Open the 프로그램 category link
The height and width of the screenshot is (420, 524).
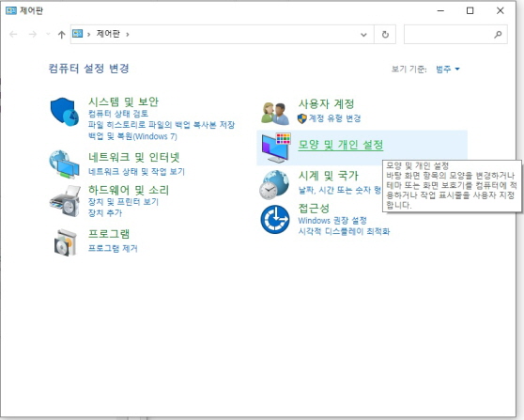click(x=109, y=234)
